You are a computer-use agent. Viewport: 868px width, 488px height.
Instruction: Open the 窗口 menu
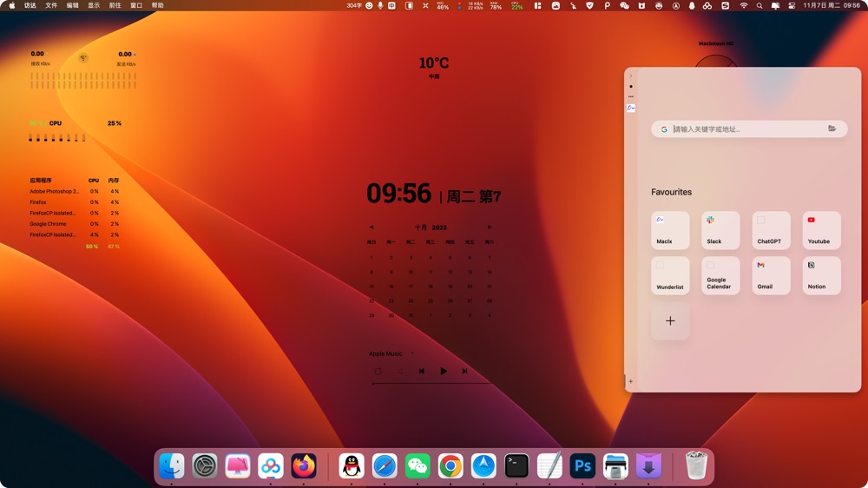136,5
